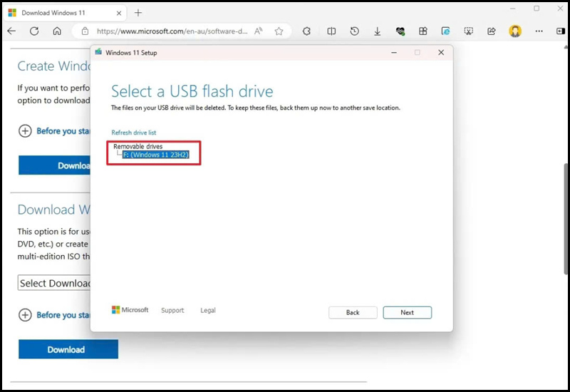The width and height of the screenshot is (570, 392).
Task: Open the Select Download dropdown on webpage
Action: [54, 283]
